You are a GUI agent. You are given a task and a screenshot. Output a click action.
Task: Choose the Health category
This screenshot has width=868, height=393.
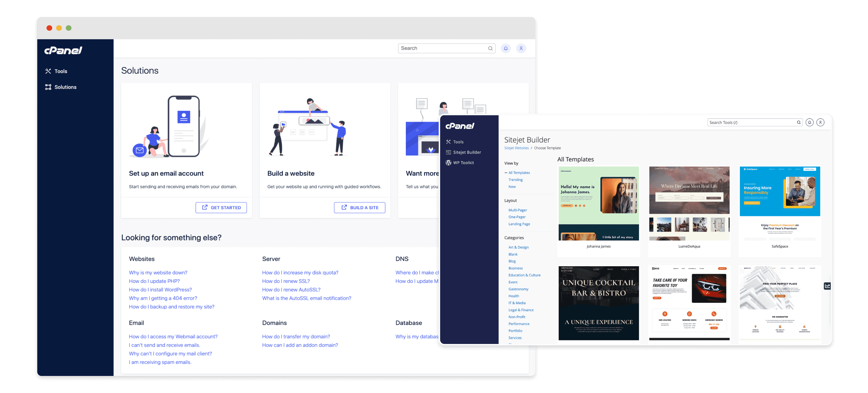(513, 296)
